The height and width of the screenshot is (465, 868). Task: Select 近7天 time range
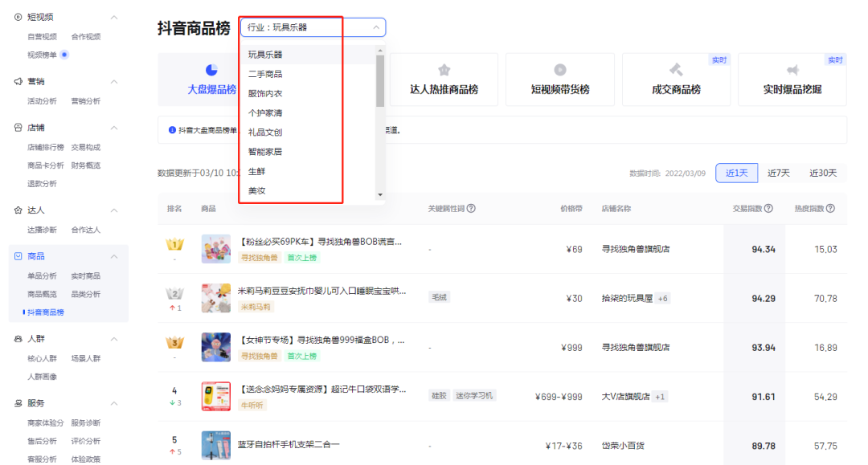(x=778, y=173)
